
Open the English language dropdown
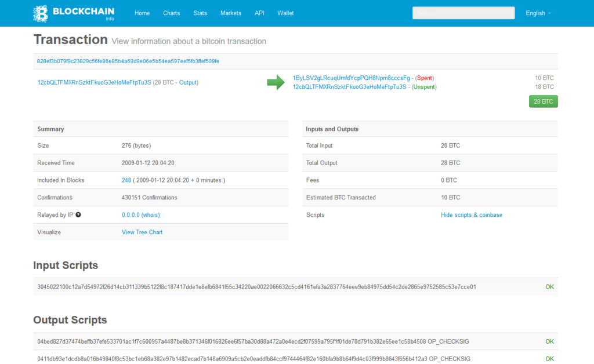coord(538,13)
